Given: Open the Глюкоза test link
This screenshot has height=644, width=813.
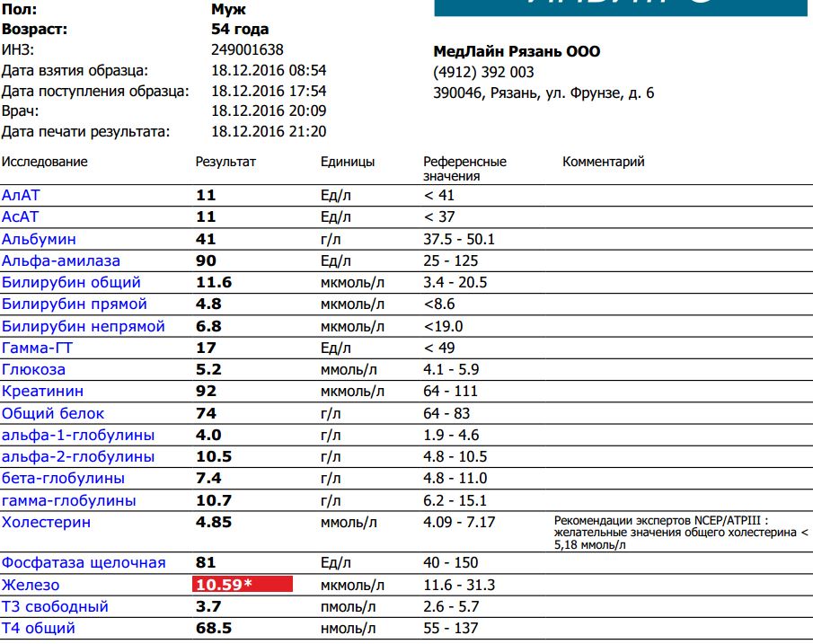Looking at the screenshot, I should pos(33,369).
